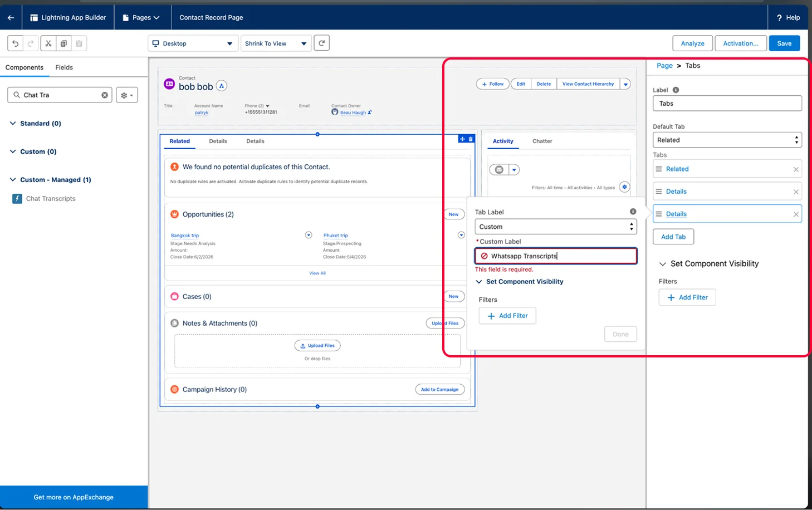
Task: Remove the Related tab from the list
Action: (796, 169)
